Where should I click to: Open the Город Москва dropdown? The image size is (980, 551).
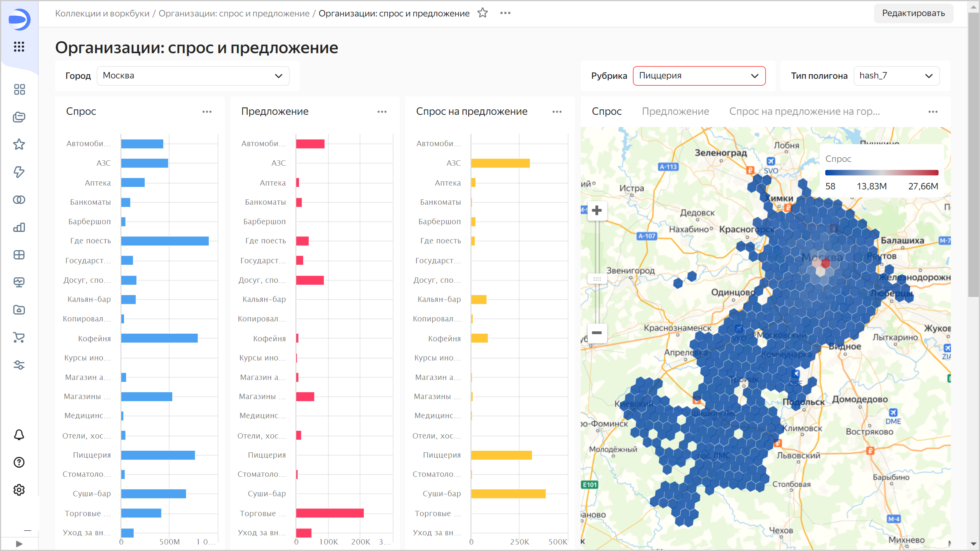click(x=193, y=76)
